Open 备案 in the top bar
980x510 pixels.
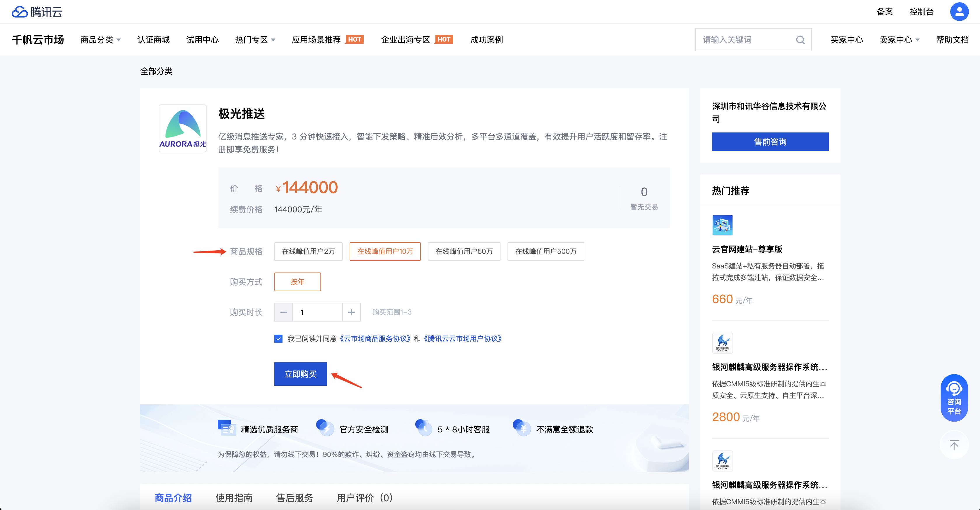[885, 12]
